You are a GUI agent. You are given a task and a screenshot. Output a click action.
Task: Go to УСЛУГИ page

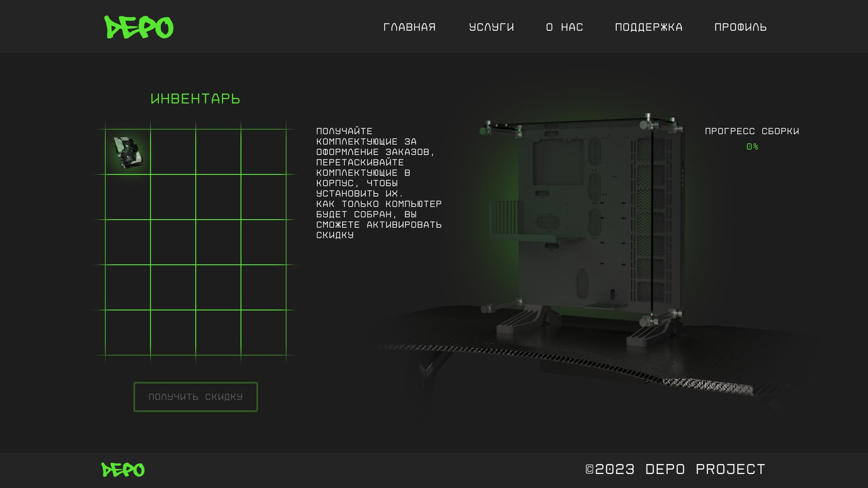coord(491,27)
